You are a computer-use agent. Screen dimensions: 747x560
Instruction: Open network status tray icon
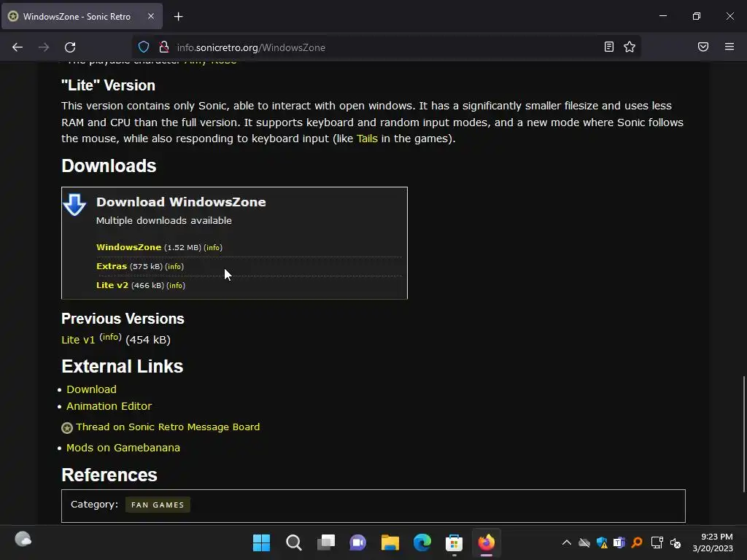pos(657,542)
